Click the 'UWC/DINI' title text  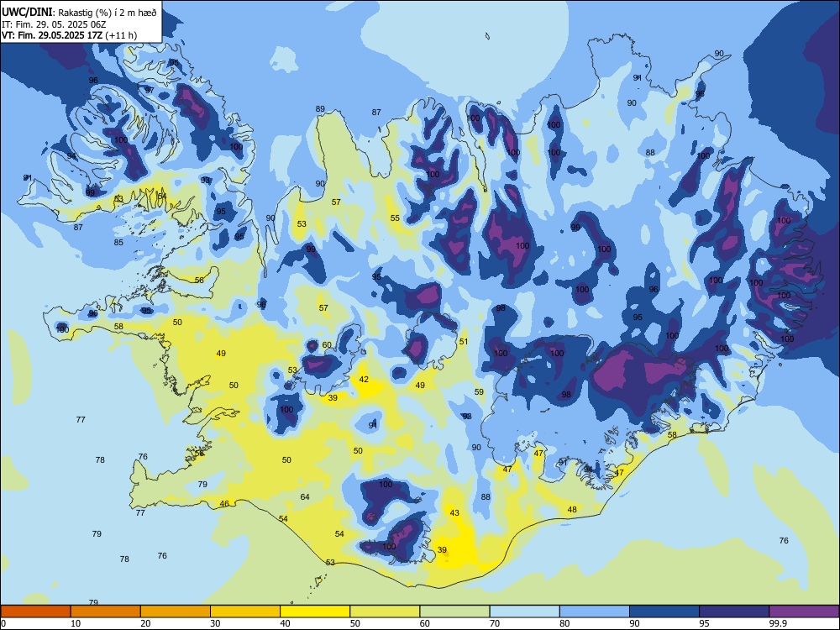(x=27, y=13)
